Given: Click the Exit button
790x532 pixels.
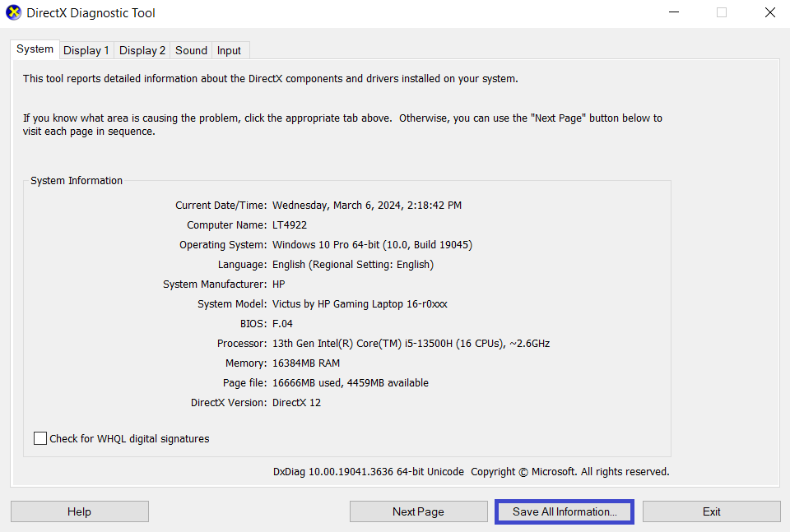Looking at the screenshot, I should tap(711, 511).
